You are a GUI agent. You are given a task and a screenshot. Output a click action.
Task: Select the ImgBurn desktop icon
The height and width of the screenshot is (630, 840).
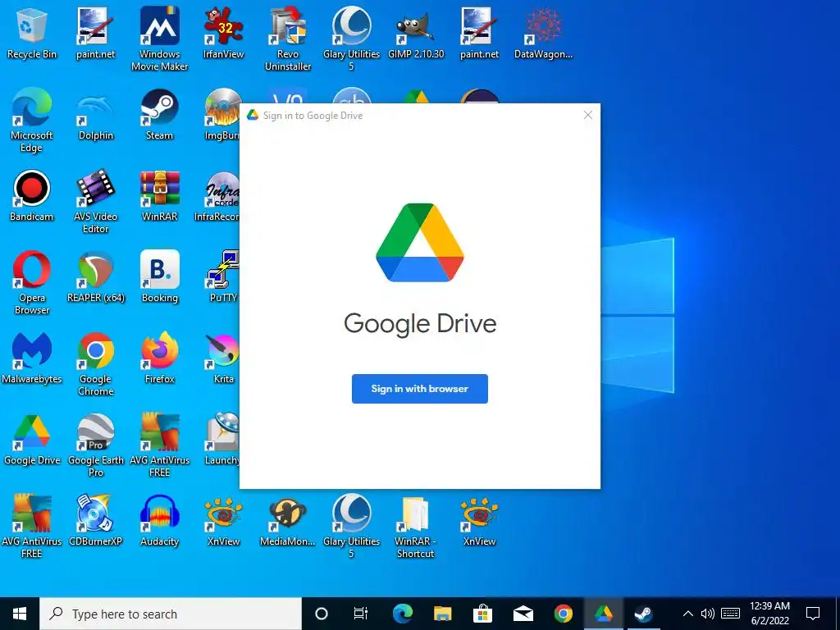click(222, 115)
